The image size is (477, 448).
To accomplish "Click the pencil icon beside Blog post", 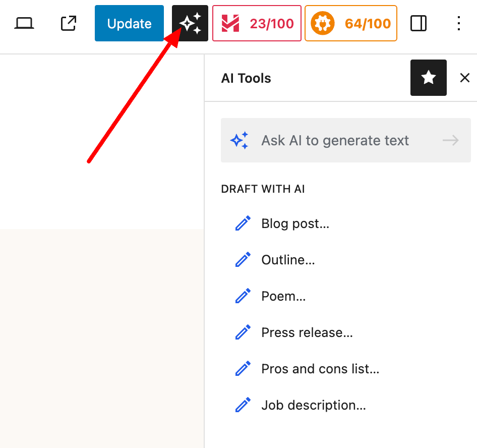I will 243,223.
